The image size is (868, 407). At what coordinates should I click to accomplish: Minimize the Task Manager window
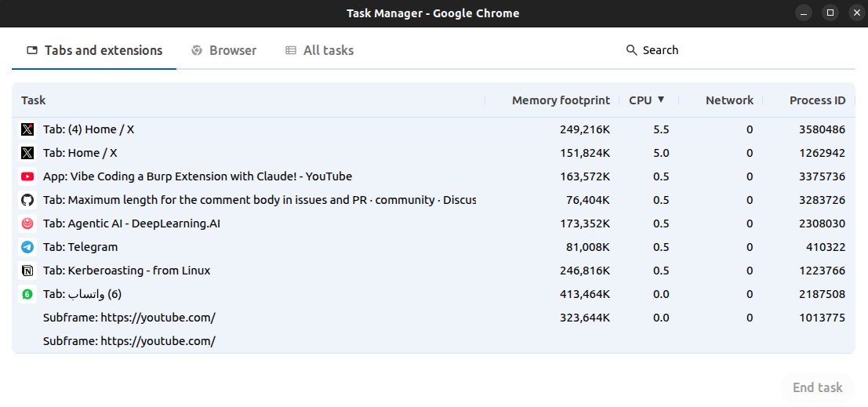pos(805,13)
